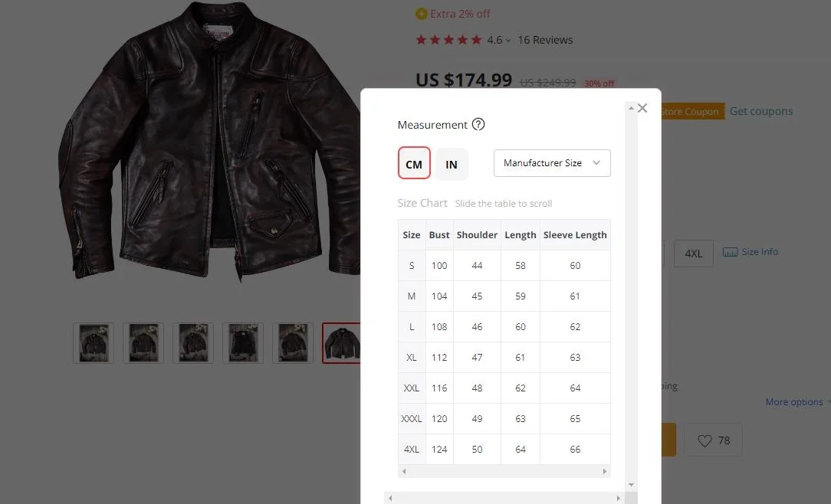The width and height of the screenshot is (831, 504).
Task: Click the Get coupons link
Action: pyautogui.click(x=760, y=111)
